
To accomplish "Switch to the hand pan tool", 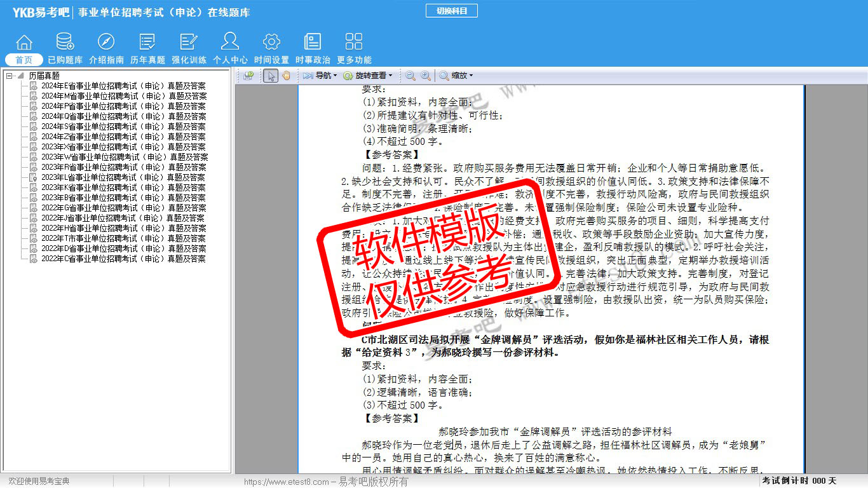I will 287,76.
